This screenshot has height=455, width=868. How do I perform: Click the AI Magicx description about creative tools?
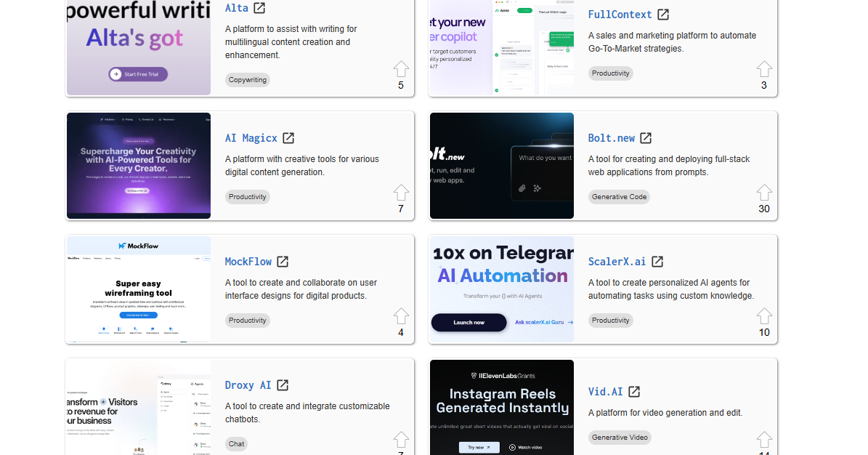[x=302, y=166]
